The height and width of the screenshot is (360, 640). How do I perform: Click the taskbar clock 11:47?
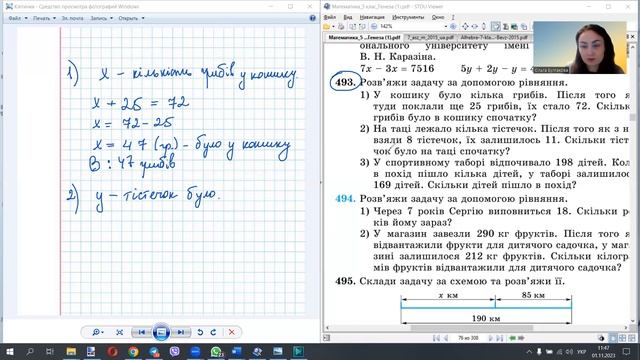point(603,351)
